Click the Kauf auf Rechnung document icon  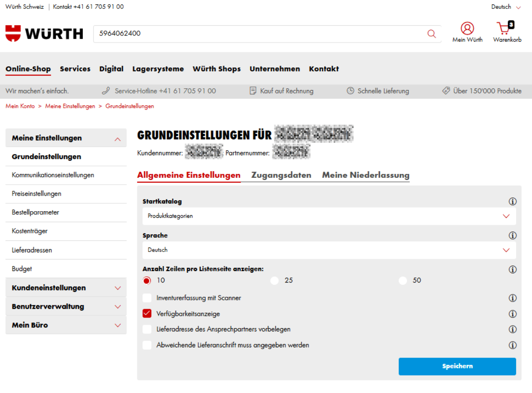(x=253, y=91)
